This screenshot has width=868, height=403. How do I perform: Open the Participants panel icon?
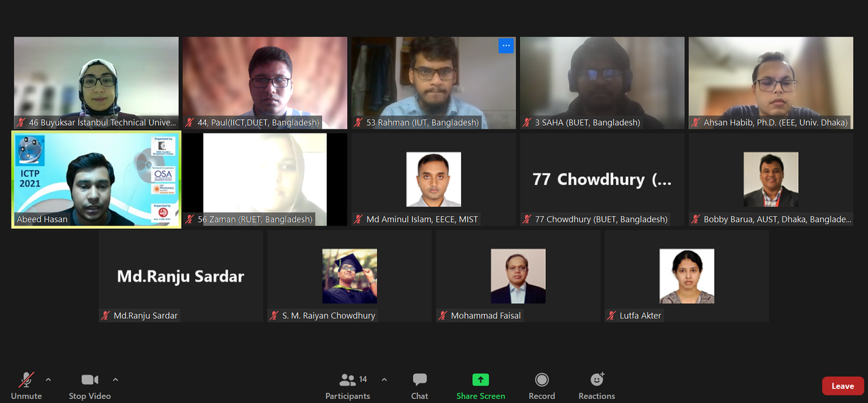pos(348,380)
